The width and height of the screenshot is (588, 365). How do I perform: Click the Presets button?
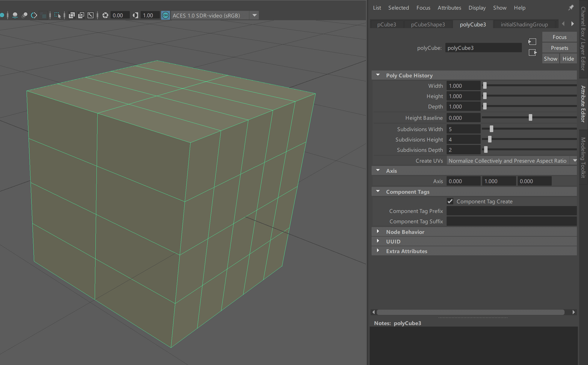(x=559, y=48)
